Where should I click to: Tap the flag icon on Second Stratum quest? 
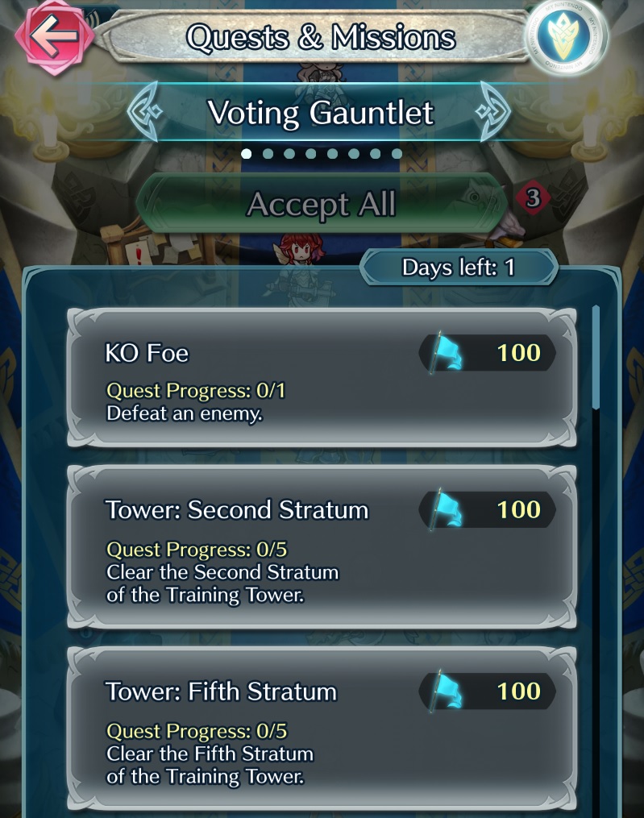coord(446,509)
